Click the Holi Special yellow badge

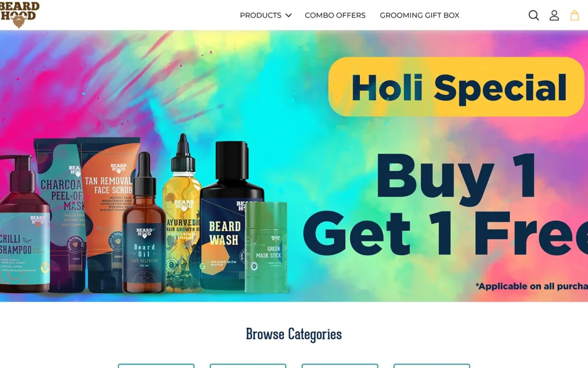pyautogui.click(x=456, y=87)
